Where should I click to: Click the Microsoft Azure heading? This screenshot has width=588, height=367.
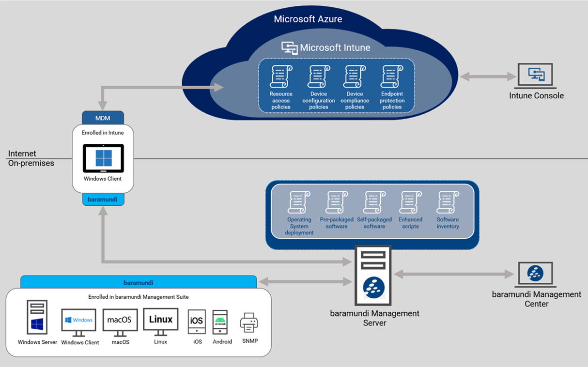(308, 19)
